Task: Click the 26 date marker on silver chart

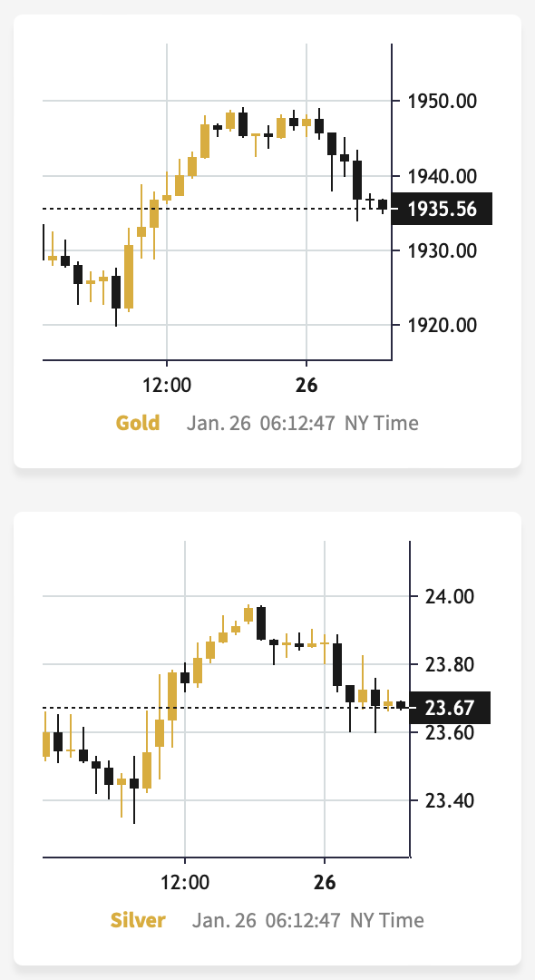Action: click(325, 883)
